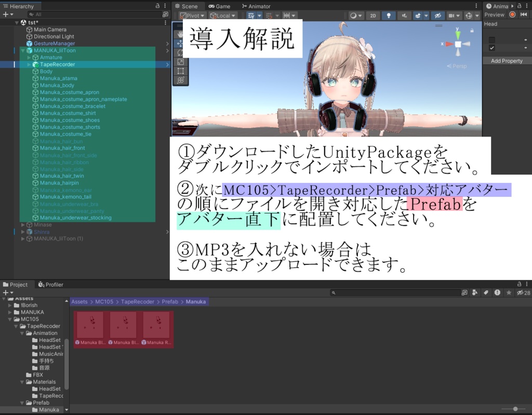Open the Local coordinate dropdown
The height and width of the screenshot is (415, 532).
224,15
